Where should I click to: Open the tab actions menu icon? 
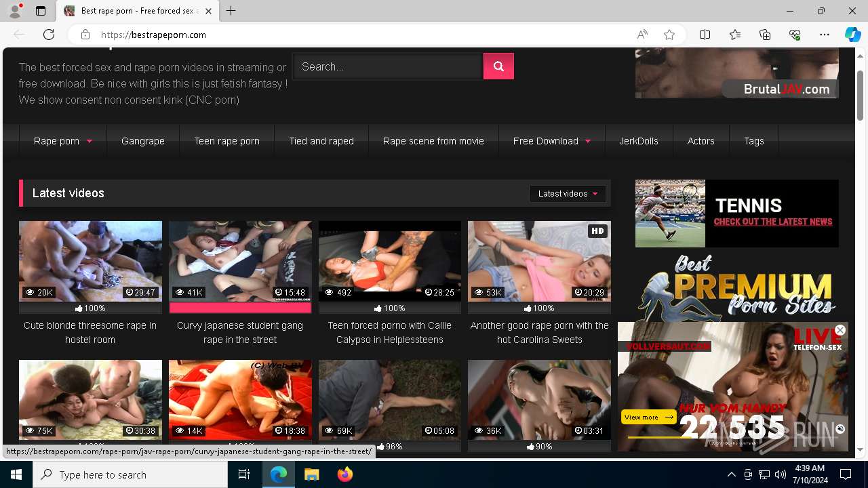[41, 11]
